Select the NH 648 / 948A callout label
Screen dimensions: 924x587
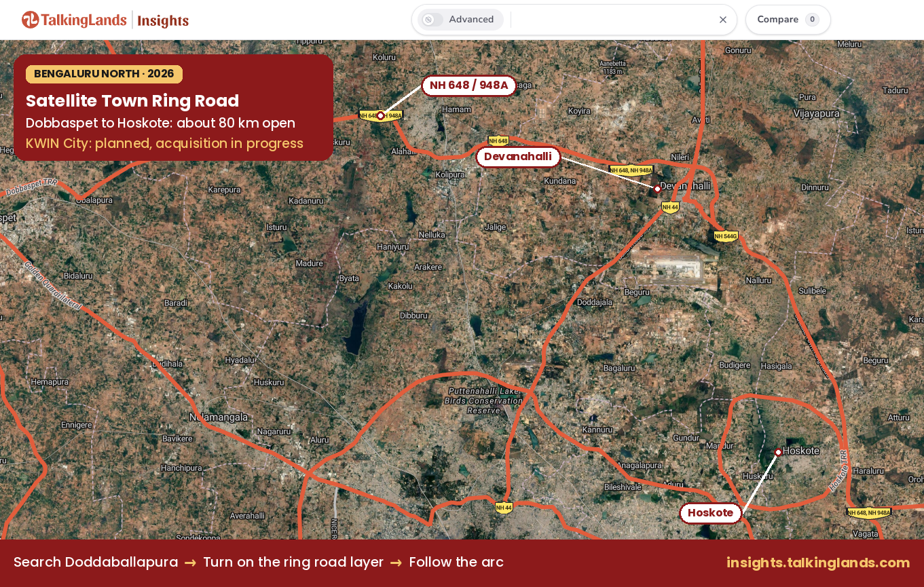pyautogui.click(x=468, y=86)
